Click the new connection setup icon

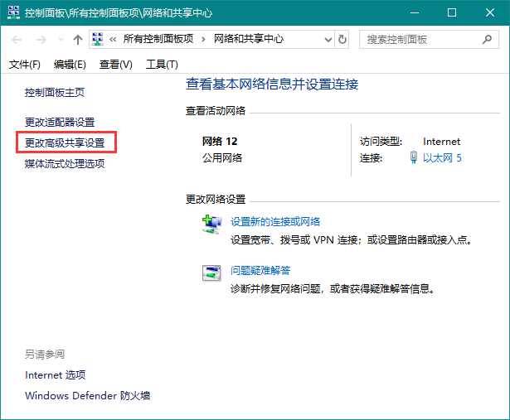click(212, 224)
